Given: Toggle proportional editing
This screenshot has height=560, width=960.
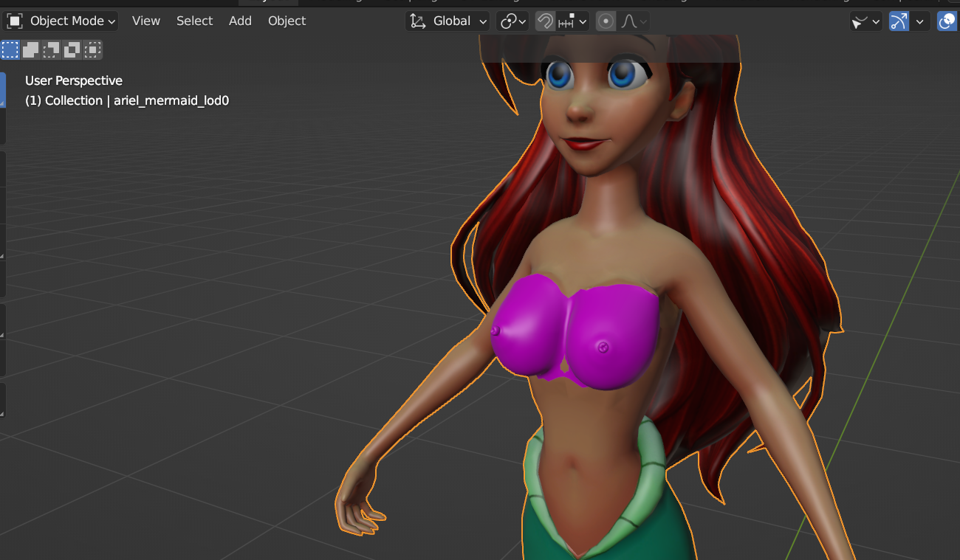Looking at the screenshot, I should click(x=606, y=21).
